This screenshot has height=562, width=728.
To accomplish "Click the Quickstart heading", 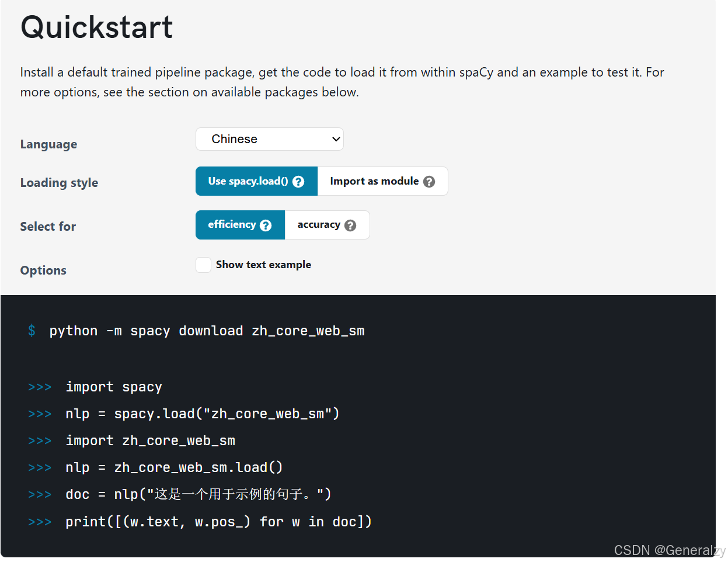I will (97, 27).
